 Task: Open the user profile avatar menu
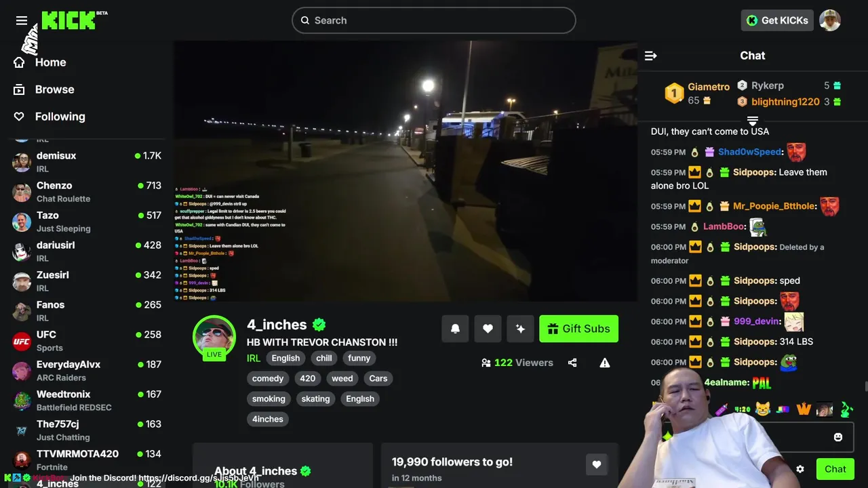[x=830, y=20]
